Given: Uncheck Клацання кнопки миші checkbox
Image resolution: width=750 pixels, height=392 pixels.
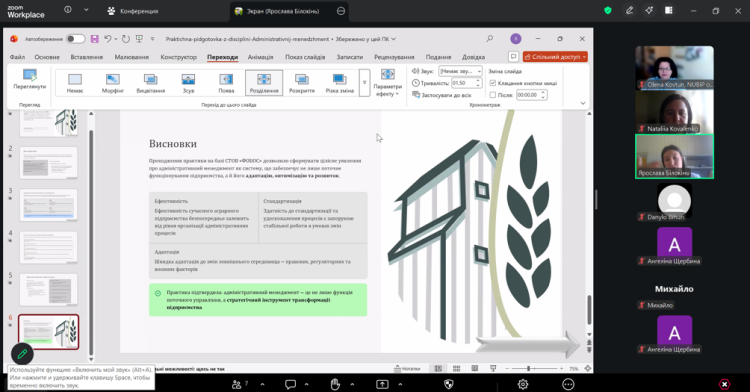Looking at the screenshot, I should coord(493,83).
